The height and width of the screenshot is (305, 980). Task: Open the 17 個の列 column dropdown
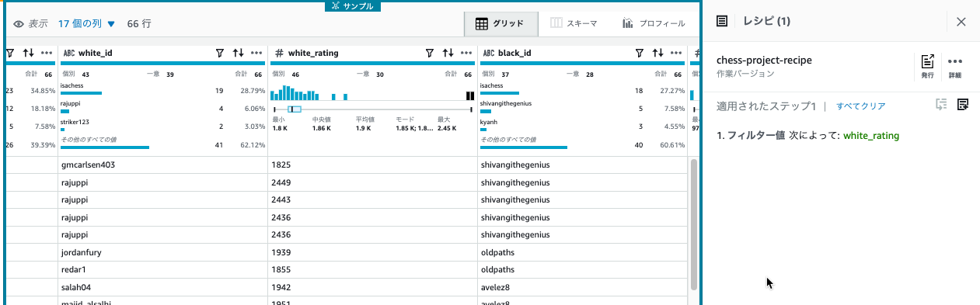[86, 24]
